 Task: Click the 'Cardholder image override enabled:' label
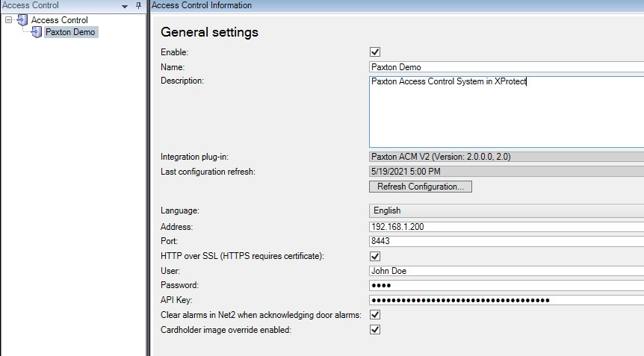coord(226,330)
